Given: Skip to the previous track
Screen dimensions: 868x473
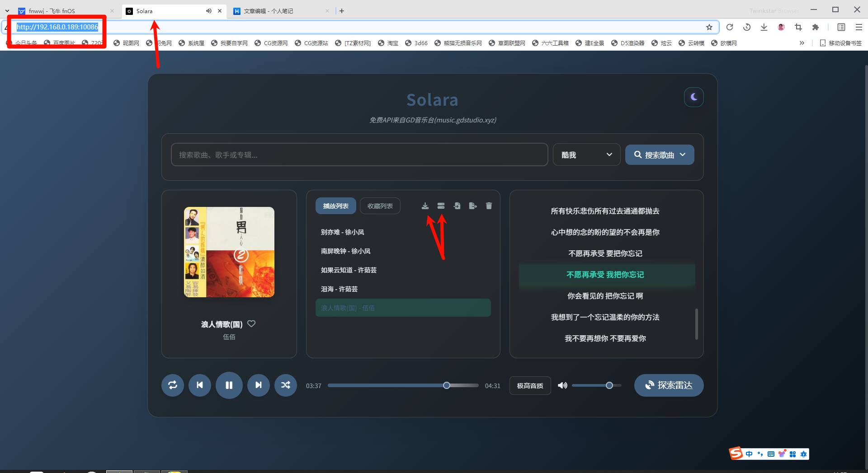Looking at the screenshot, I should tap(200, 385).
